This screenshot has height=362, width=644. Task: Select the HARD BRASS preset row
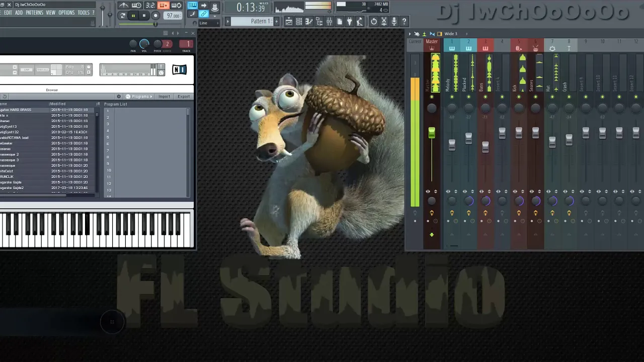tap(48, 110)
